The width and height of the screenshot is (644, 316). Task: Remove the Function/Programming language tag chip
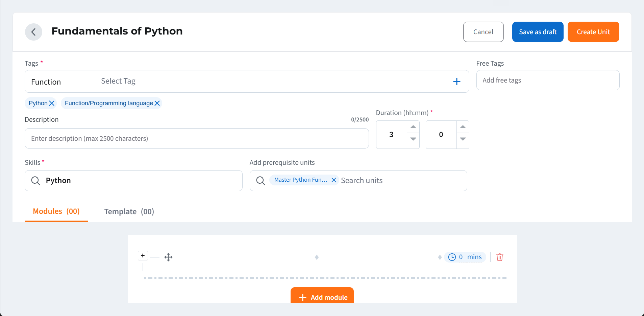click(x=157, y=103)
